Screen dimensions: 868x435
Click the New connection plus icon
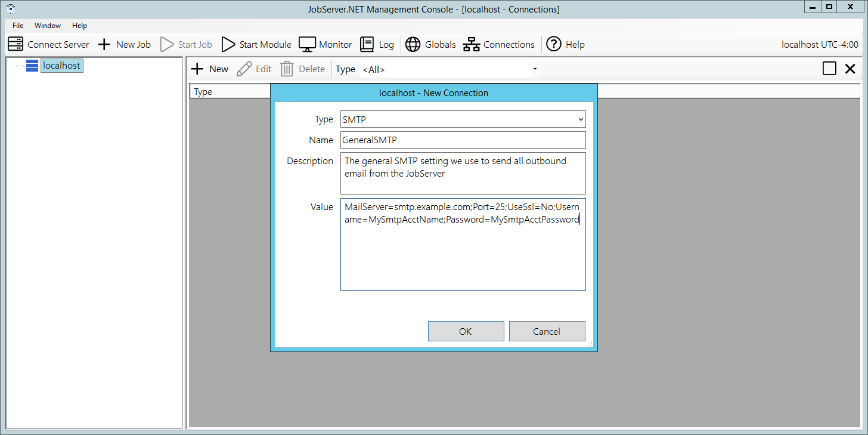tap(197, 69)
